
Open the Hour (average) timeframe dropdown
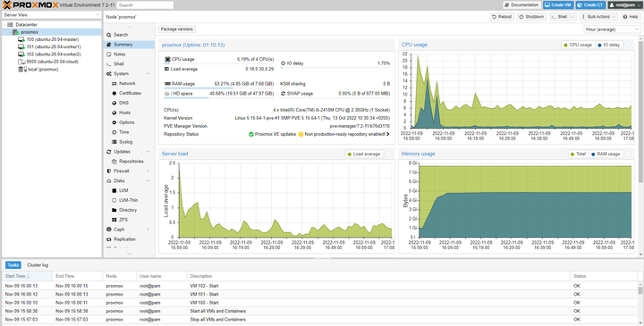point(612,29)
